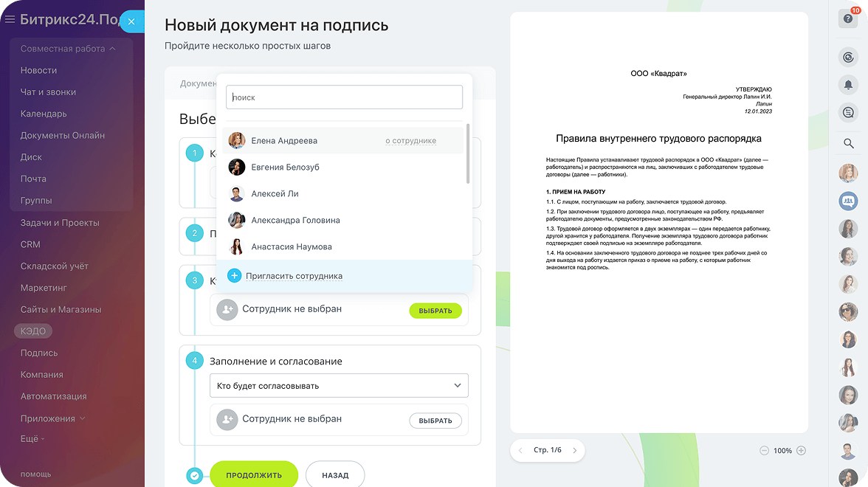Click the green ПРОДОЛЖИТЬ button

(x=253, y=475)
